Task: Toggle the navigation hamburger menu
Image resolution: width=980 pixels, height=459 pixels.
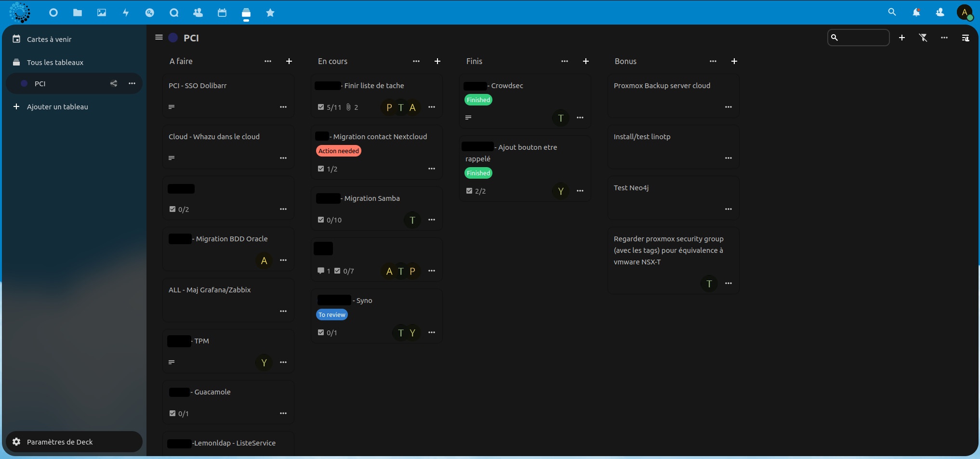Action: click(x=159, y=37)
